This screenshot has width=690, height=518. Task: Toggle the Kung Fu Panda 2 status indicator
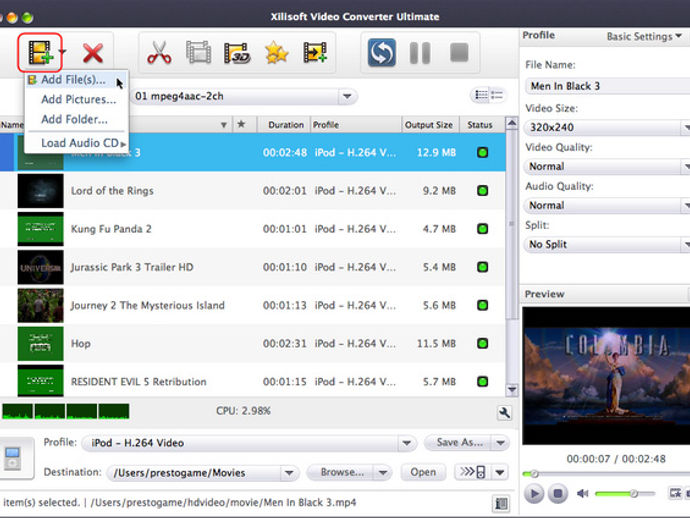(483, 229)
